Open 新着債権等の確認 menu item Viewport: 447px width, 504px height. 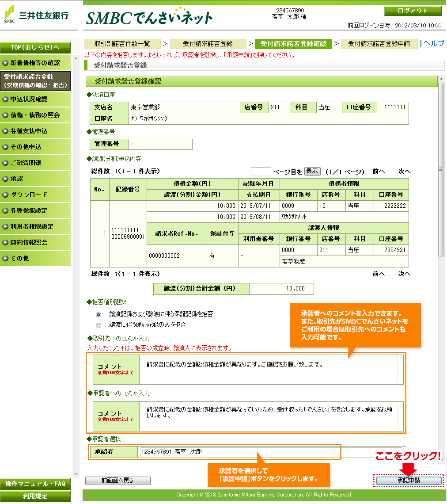coord(35,63)
